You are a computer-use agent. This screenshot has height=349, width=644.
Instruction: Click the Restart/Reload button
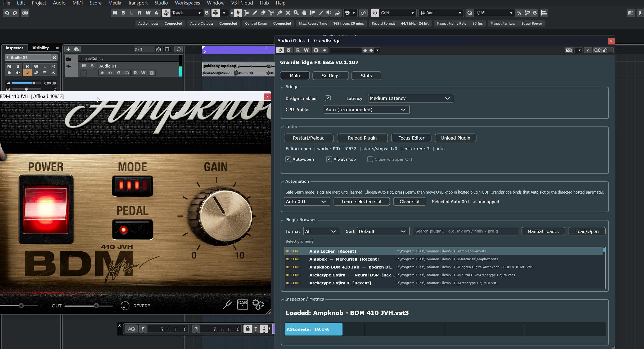pos(309,138)
